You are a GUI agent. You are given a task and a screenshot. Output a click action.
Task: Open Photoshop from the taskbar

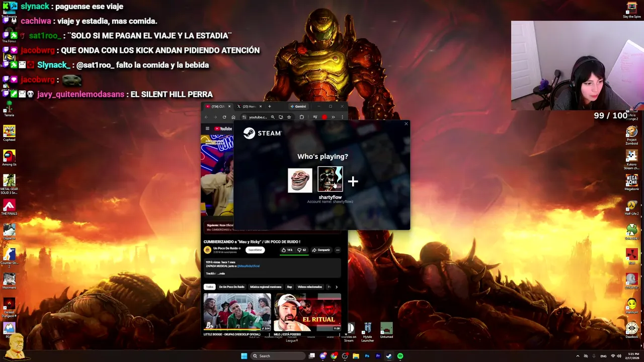(x=367, y=356)
